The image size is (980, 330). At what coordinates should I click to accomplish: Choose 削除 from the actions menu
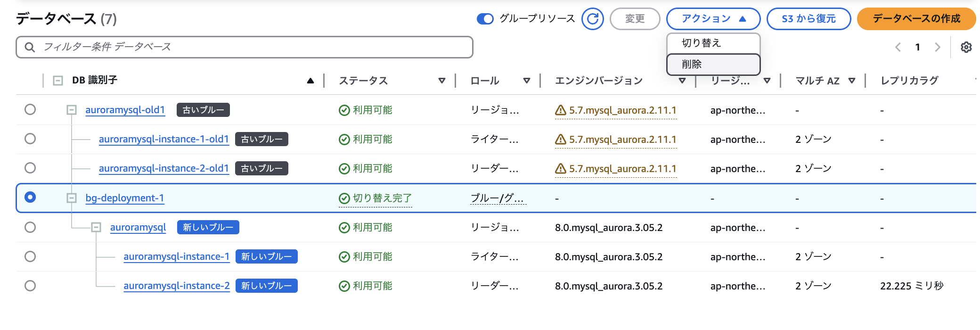(713, 64)
